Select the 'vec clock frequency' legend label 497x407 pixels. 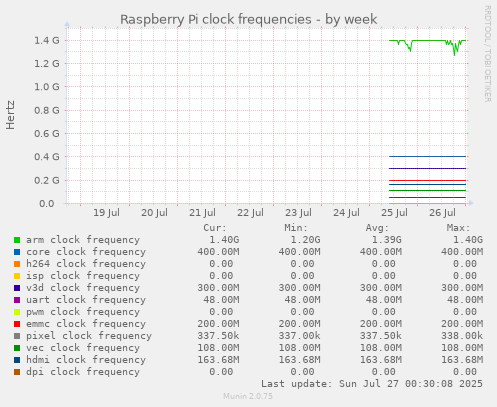[83, 348]
